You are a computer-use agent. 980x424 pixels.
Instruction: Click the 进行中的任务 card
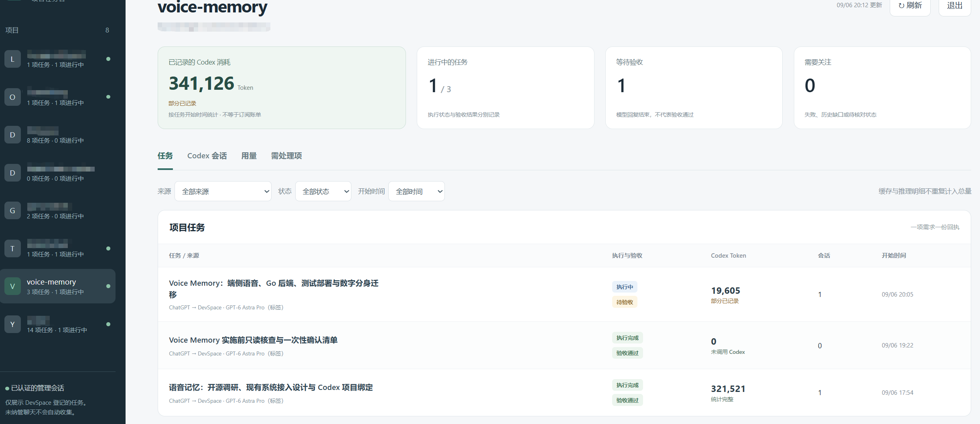[x=505, y=88]
